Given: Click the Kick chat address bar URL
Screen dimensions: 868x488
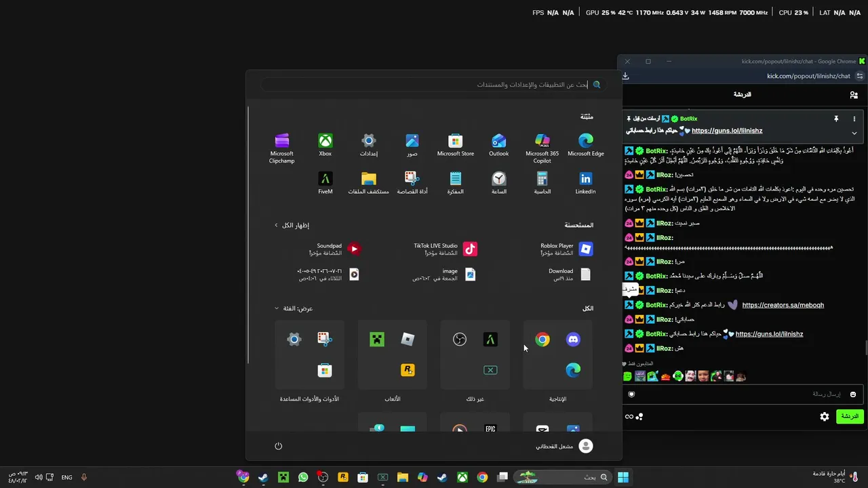Looking at the screenshot, I should pos(808,76).
